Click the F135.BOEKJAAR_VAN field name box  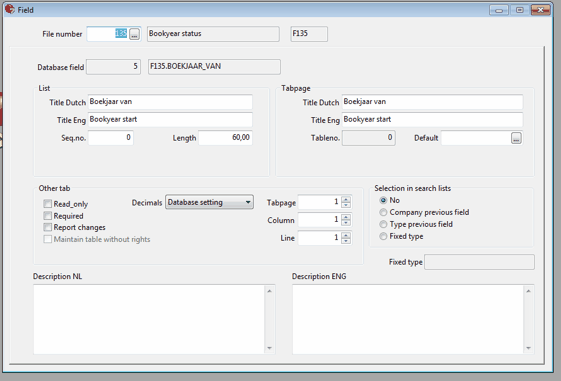[x=214, y=67]
